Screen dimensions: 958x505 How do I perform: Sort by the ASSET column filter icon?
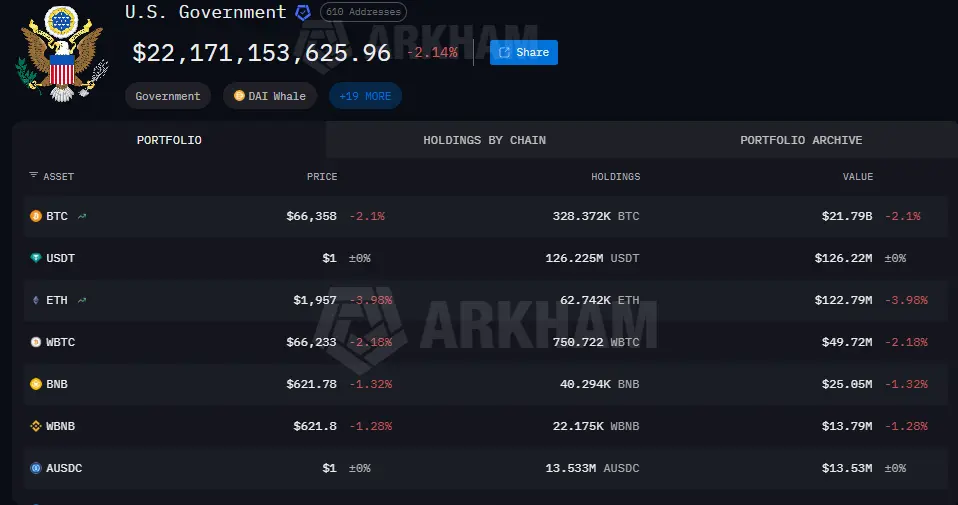[x=34, y=176]
